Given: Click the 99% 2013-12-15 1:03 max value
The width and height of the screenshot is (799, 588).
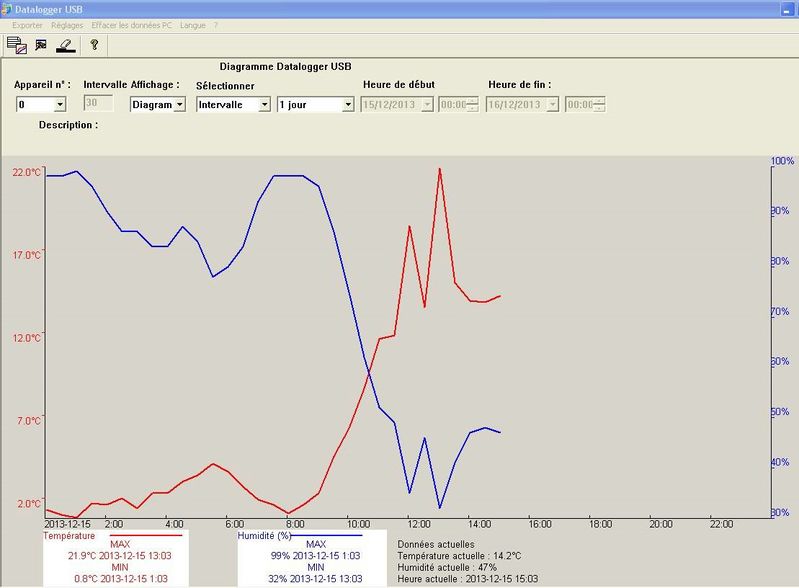Looking at the screenshot, I should (315, 556).
